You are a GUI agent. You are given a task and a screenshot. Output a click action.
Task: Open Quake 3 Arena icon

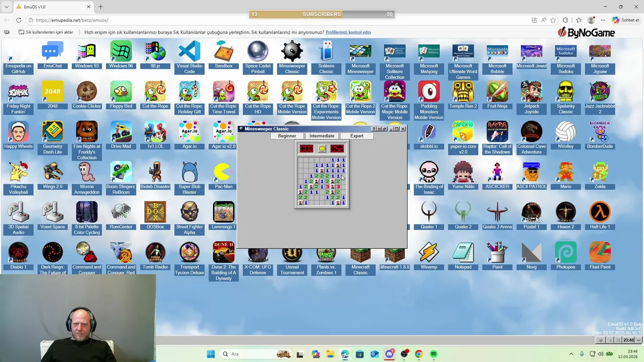(x=498, y=216)
